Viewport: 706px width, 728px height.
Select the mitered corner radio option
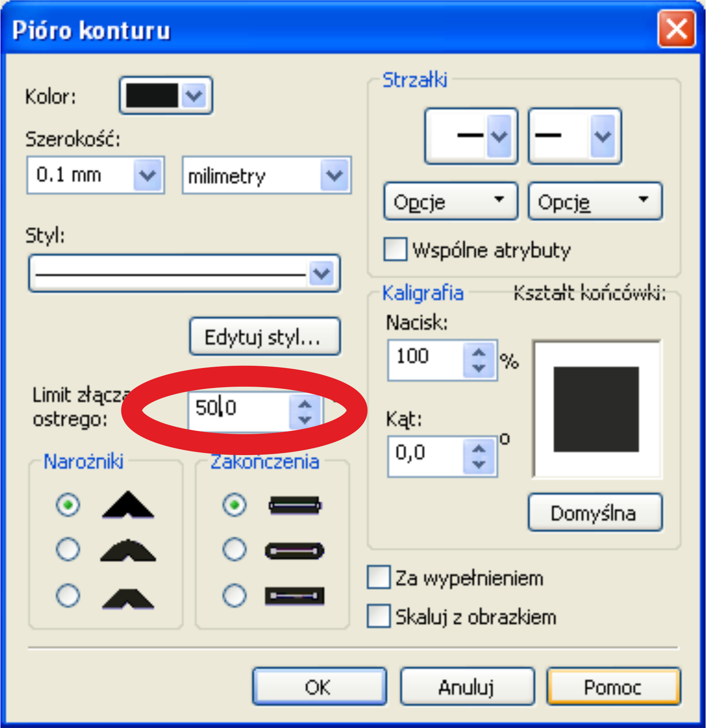click(x=68, y=505)
